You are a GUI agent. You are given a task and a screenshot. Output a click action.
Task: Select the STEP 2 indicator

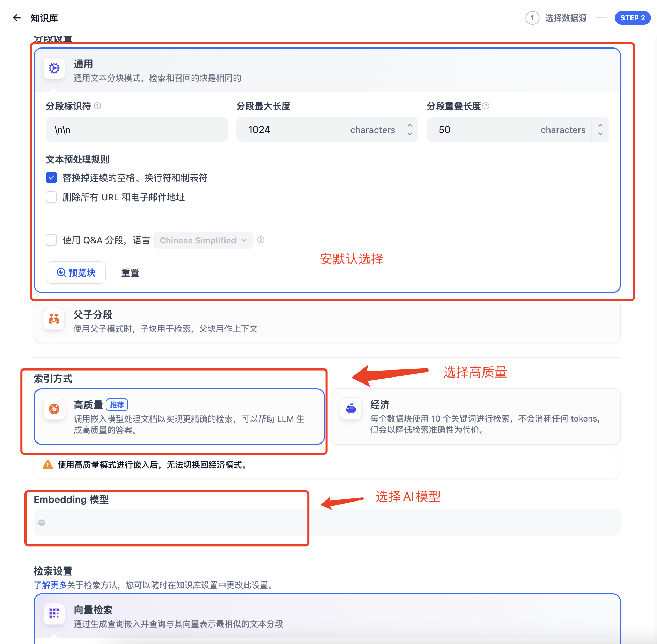tap(632, 18)
